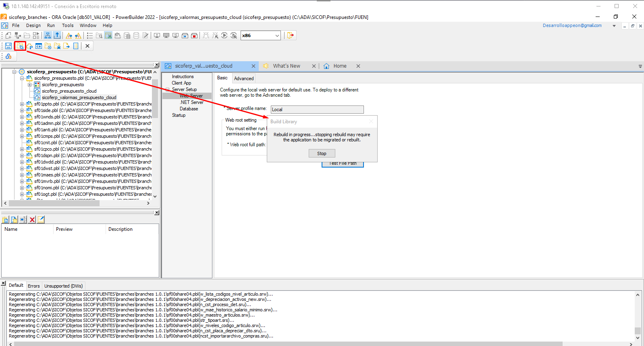Switch to the Advanced tab
Screen dimensions: 644x346
(x=244, y=79)
